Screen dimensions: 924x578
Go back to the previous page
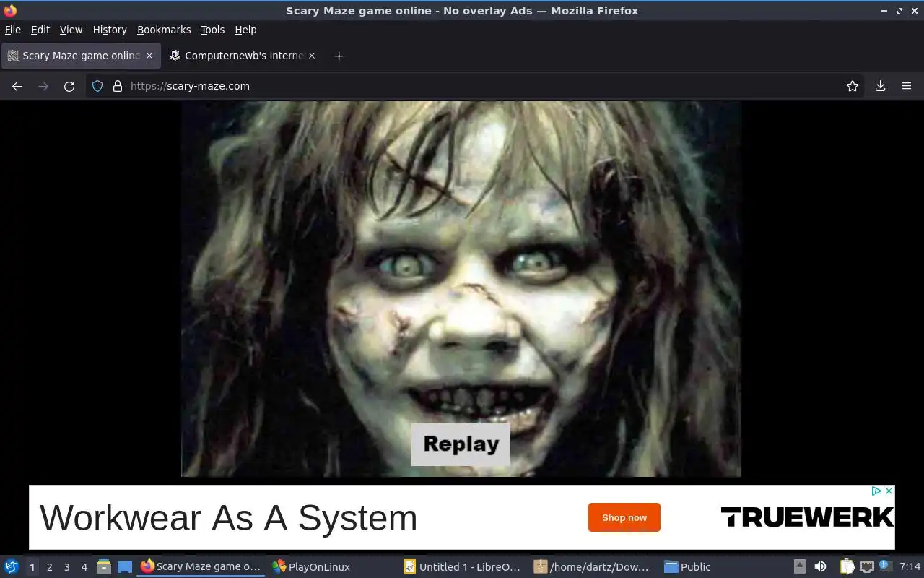pos(17,86)
